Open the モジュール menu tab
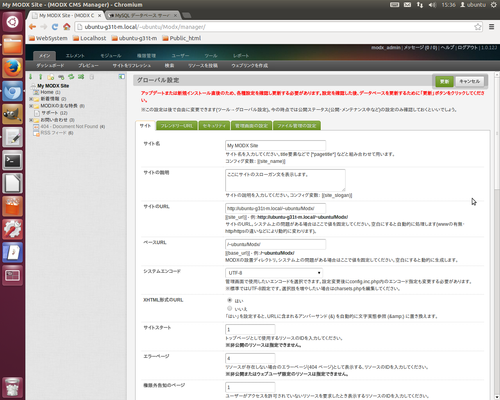The height and width of the screenshot is (400, 500). click(x=111, y=56)
